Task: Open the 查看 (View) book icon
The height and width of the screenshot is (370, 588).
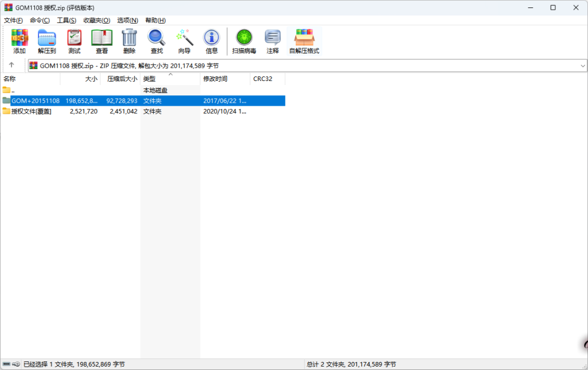Action: [102, 41]
